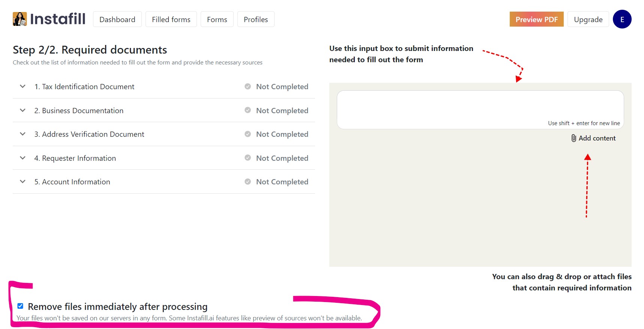
Task: Click the status circle beside Tax Identification Document
Action: (x=248, y=86)
